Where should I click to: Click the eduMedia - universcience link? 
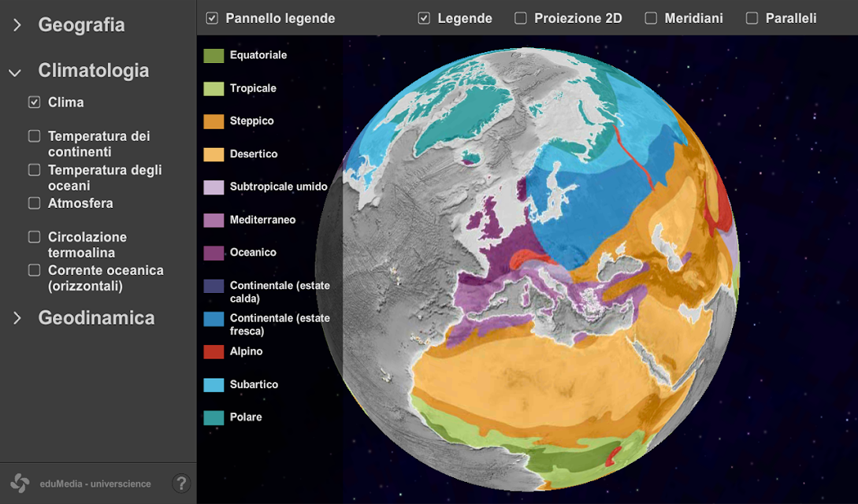click(95, 484)
